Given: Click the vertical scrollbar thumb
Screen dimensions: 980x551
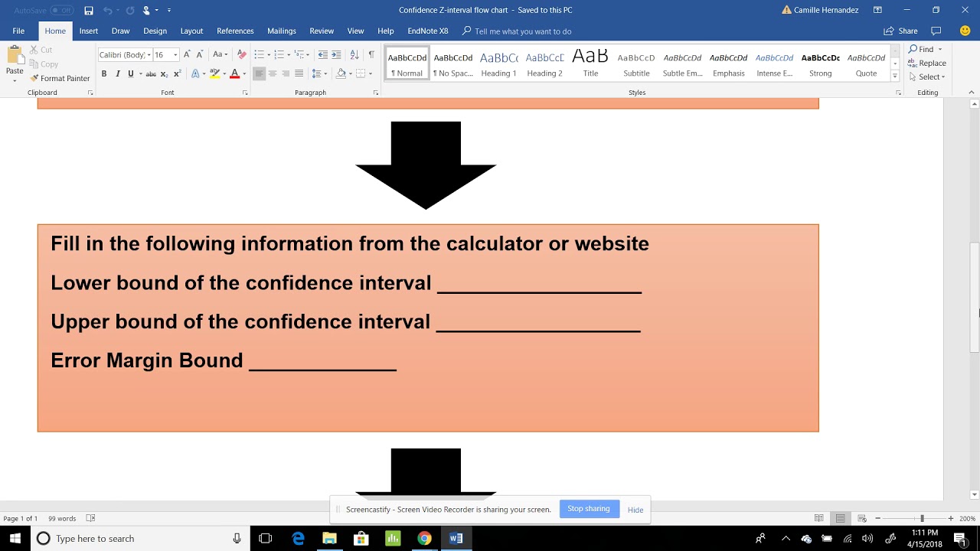Looking at the screenshot, I should coord(974,297).
